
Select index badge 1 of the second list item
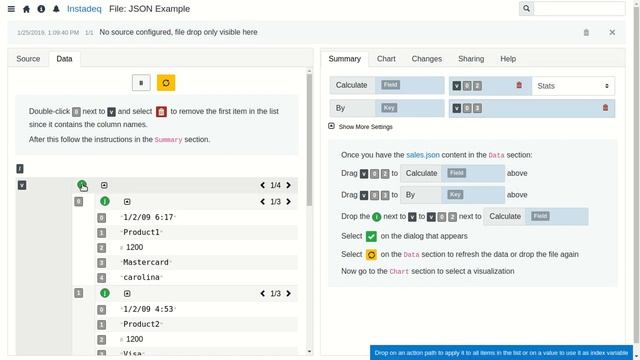(x=78, y=293)
